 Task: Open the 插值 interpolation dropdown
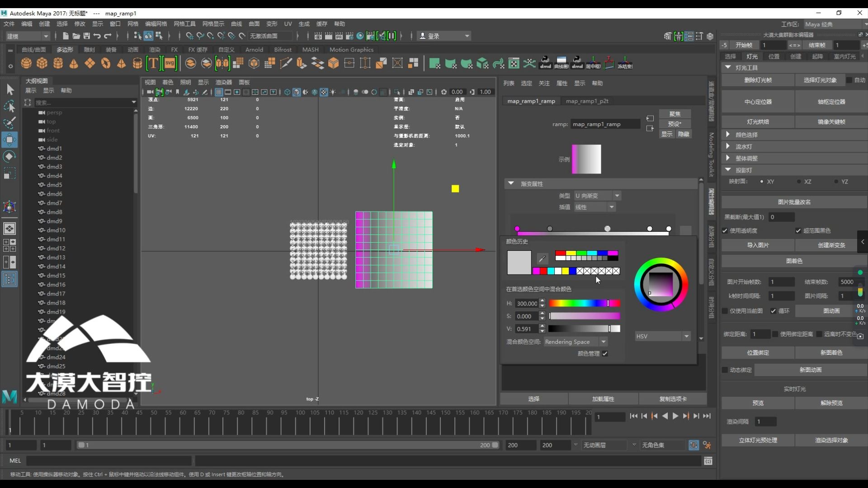tap(594, 207)
